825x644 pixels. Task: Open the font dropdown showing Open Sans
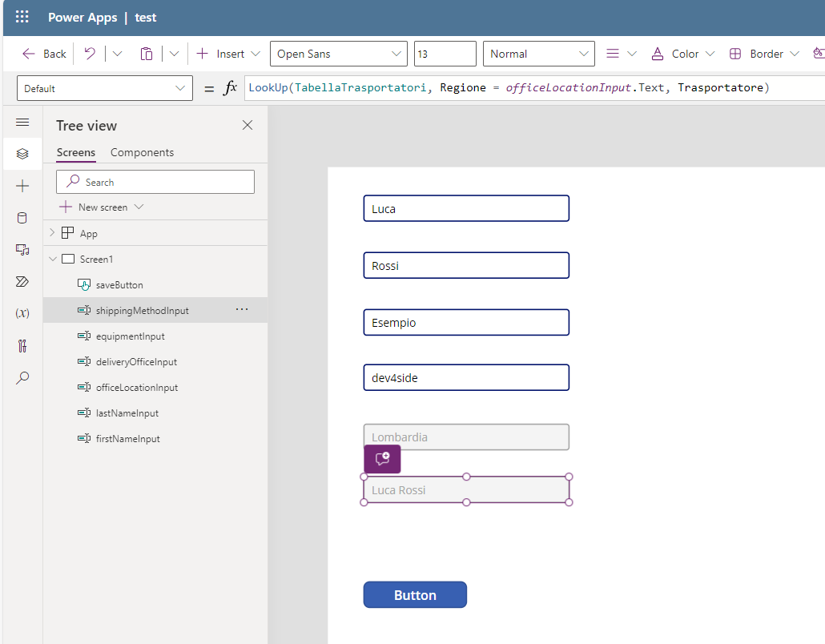(x=338, y=53)
